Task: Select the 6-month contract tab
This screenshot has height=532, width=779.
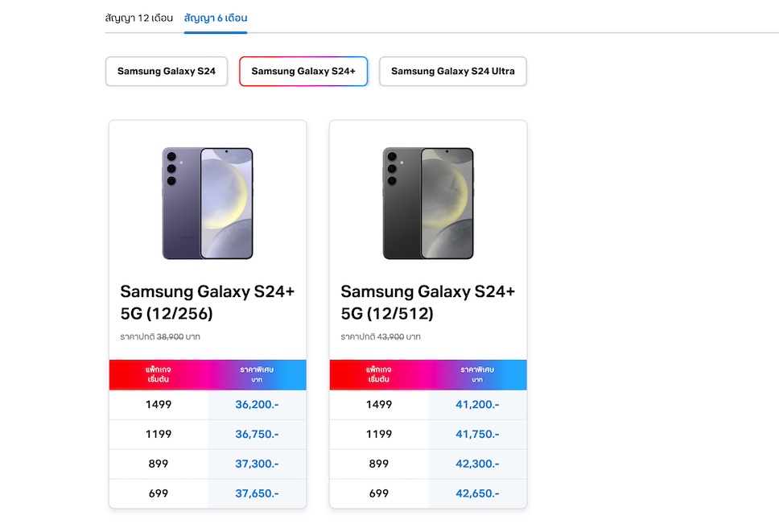Action: click(x=215, y=18)
